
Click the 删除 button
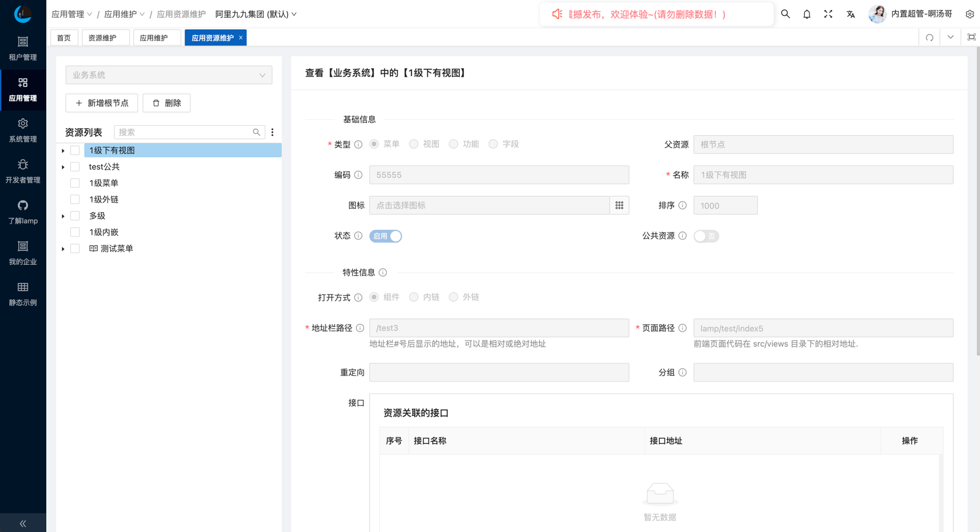point(167,103)
